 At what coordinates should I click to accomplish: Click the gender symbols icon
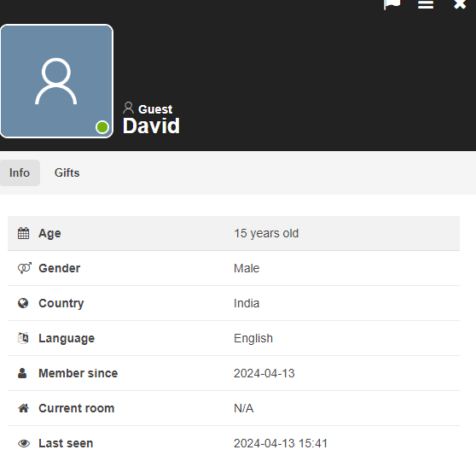(24, 268)
